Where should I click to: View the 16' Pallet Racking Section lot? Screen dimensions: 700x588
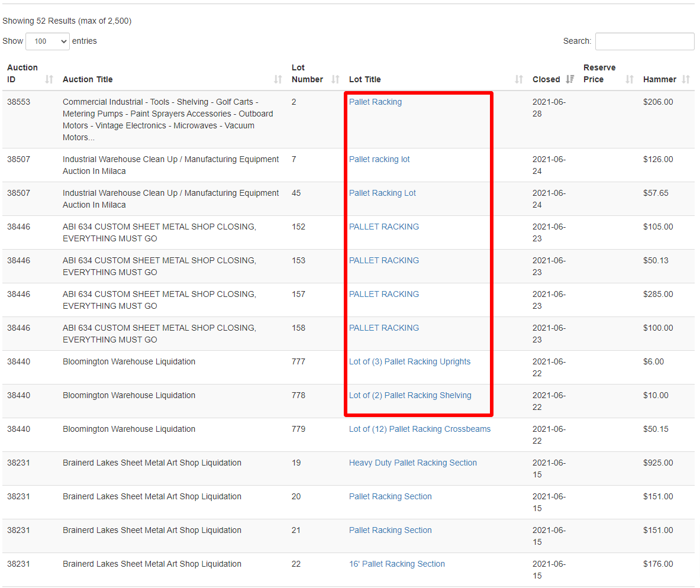coord(396,563)
